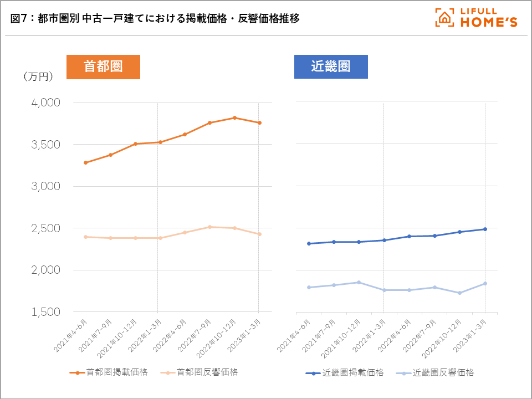Click 2023年1-3月 x-axis label in 近畿圏 chart
Screen dimensions: 532x399
pyautogui.click(x=470, y=334)
